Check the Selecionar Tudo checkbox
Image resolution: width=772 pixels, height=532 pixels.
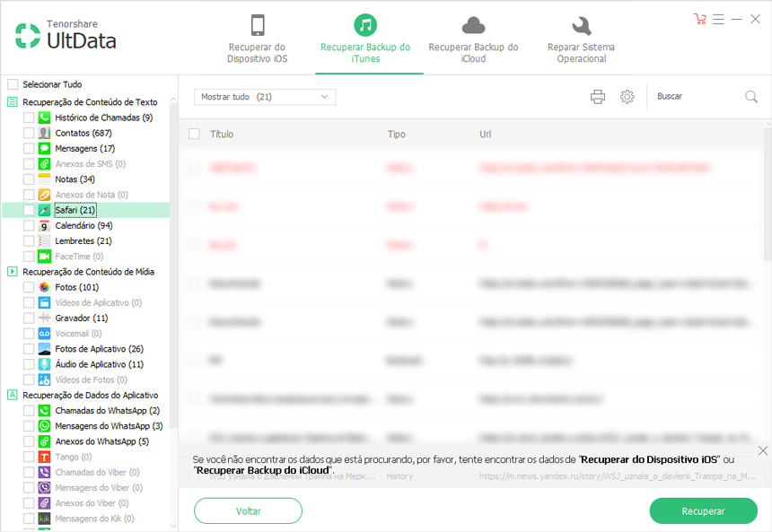[x=13, y=84]
